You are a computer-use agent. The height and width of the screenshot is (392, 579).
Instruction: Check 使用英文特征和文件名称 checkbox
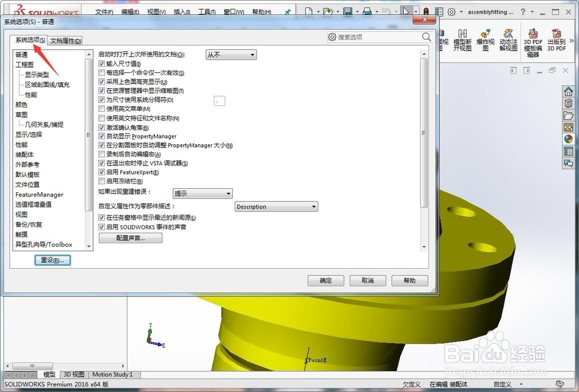pos(102,118)
